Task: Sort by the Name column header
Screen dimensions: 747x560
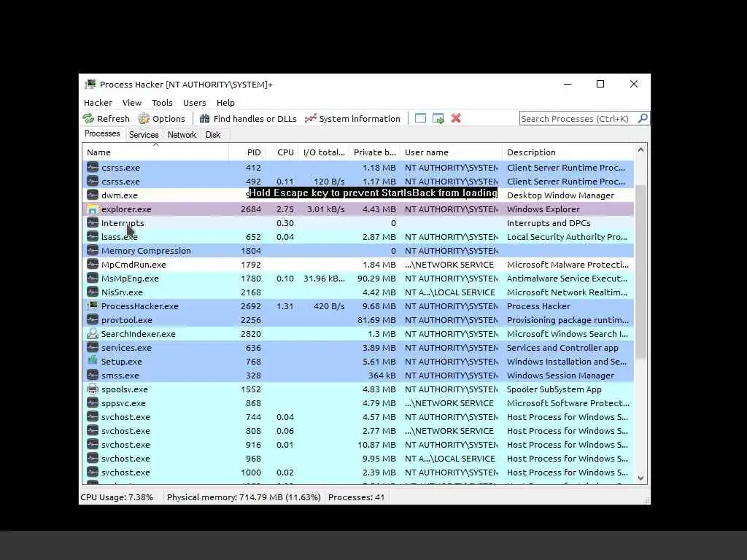Action: click(x=155, y=152)
